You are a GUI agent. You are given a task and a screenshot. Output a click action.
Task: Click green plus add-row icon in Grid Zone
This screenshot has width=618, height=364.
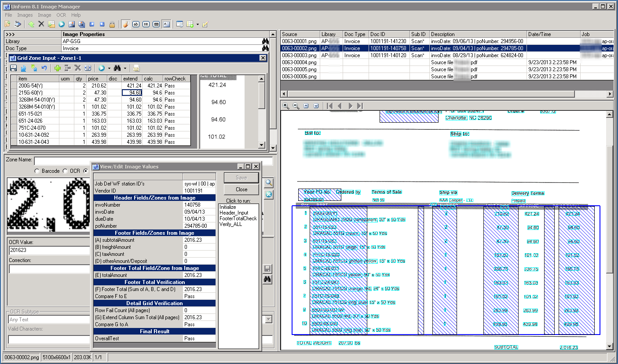click(58, 68)
